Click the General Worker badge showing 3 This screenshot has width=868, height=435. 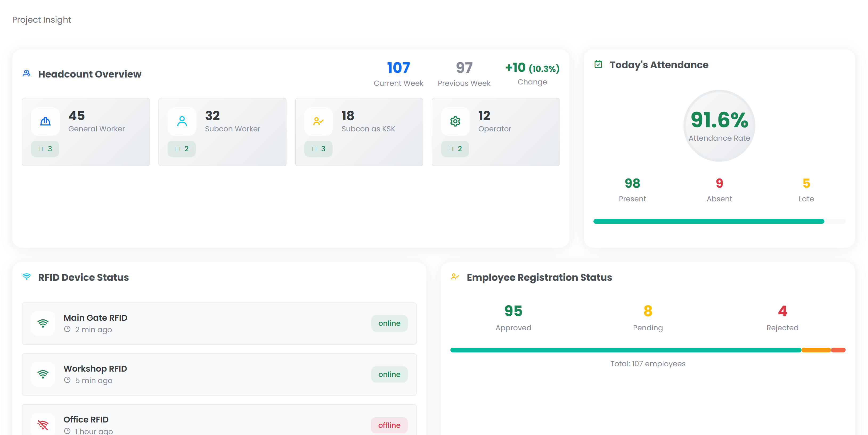point(45,149)
